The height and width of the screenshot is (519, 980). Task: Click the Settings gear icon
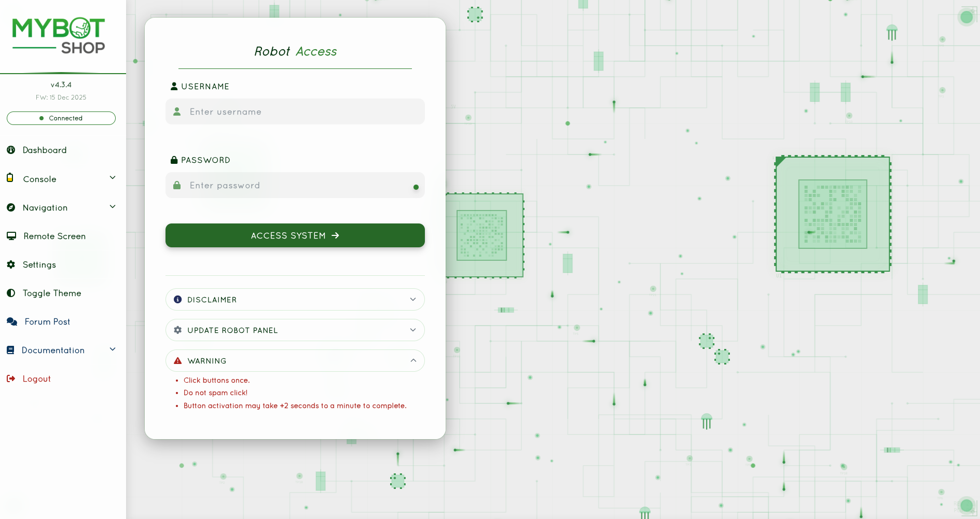pyautogui.click(x=11, y=264)
